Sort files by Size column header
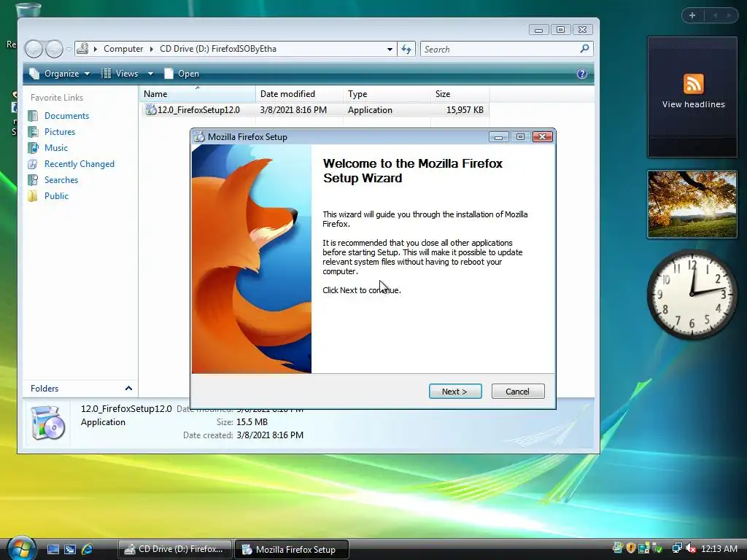747x560 pixels. pos(460,94)
